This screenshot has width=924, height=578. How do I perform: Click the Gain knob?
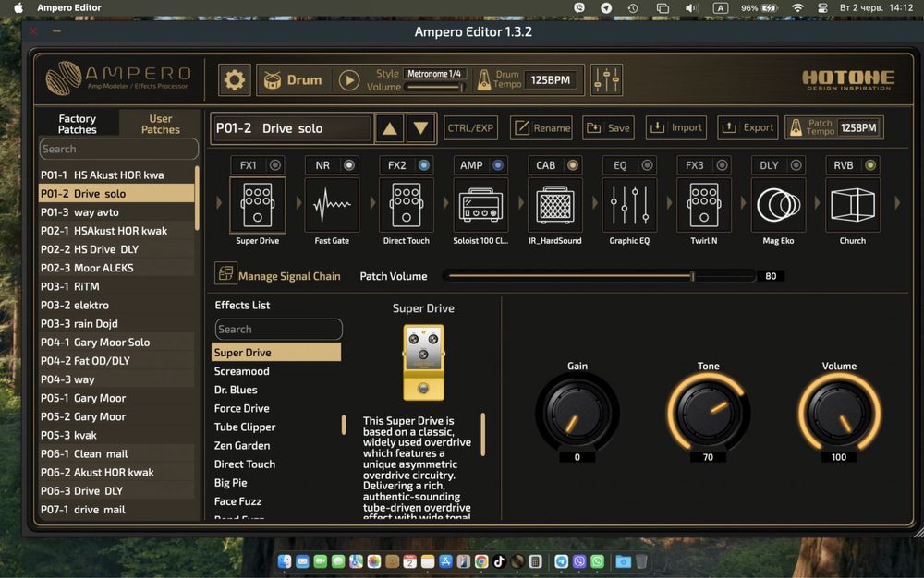pyautogui.click(x=577, y=413)
